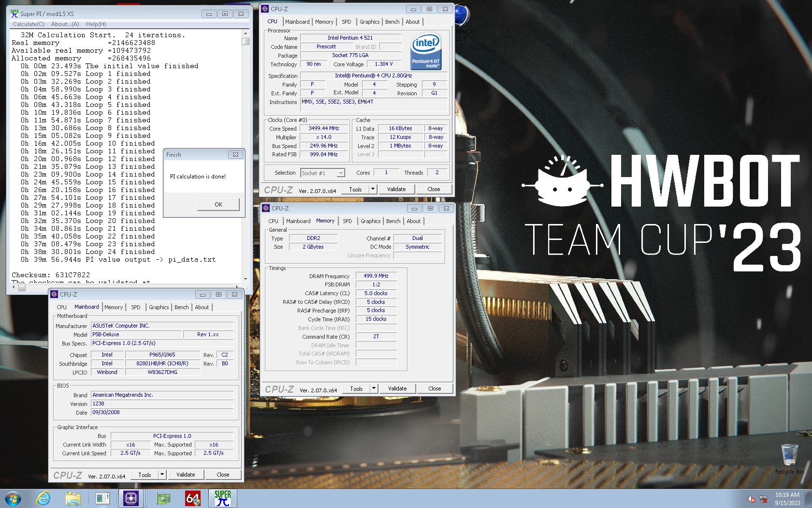Click the taskbar clock showing 10:19 AM
Screen dimensions: 812x508
click(787, 499)
